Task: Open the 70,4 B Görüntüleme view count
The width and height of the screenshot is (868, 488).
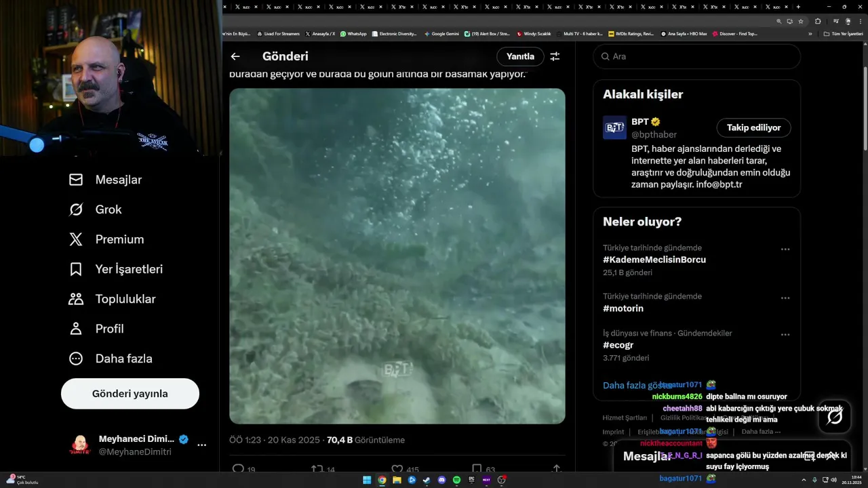Action: 366,440
